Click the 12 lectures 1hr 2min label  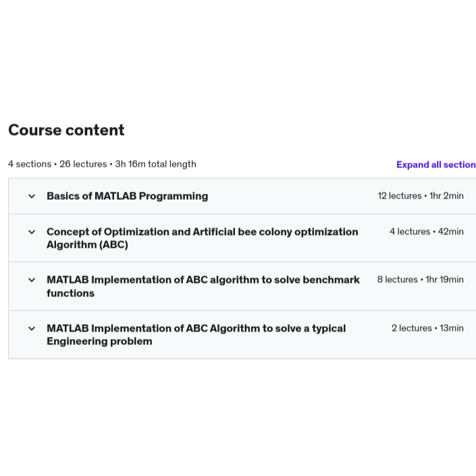click(421, 196)
